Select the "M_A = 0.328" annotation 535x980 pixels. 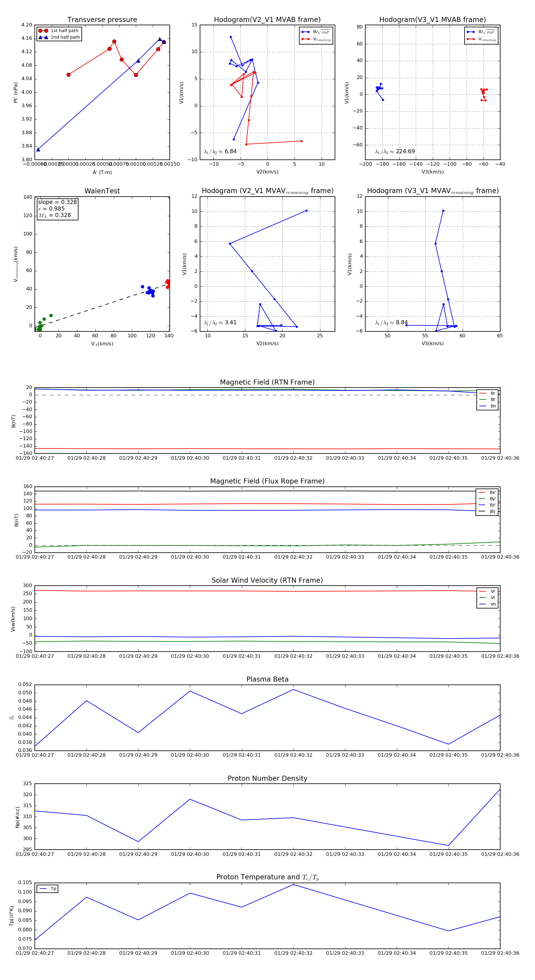54,215
